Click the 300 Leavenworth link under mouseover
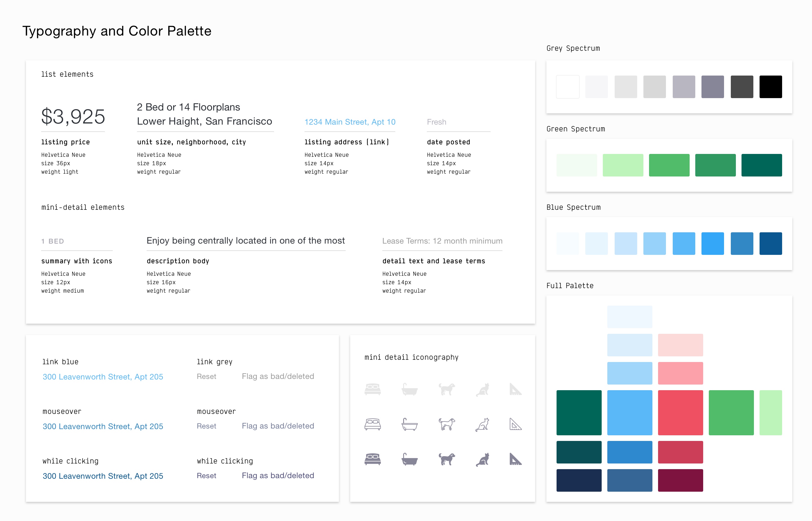This screenshot has height=521, width=812. pyautogui.click(x=103, y=426)
